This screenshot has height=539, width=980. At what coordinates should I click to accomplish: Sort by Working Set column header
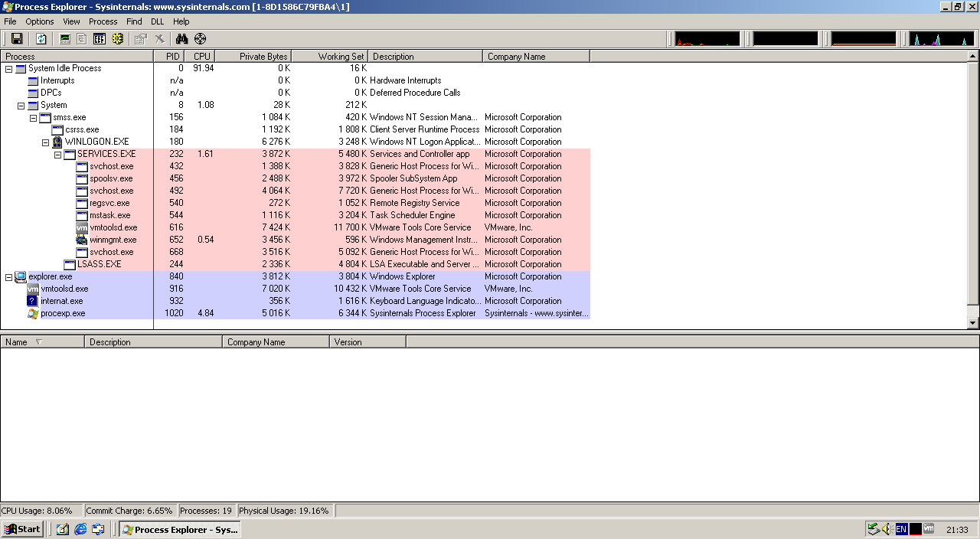[330, 56]
